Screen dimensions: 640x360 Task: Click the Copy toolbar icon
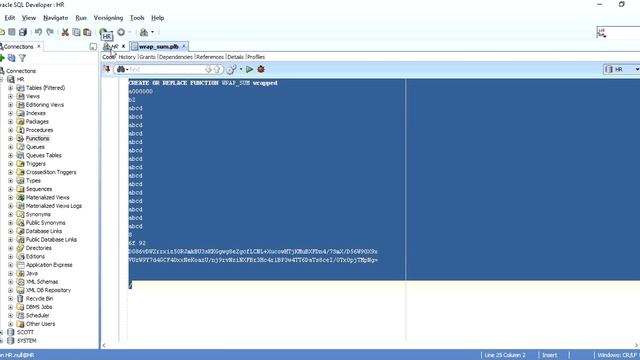[76, 32]
